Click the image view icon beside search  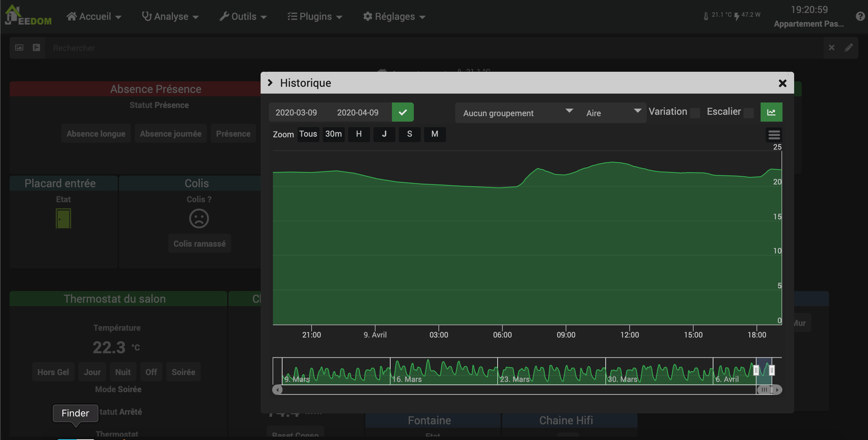coord(19,48)
